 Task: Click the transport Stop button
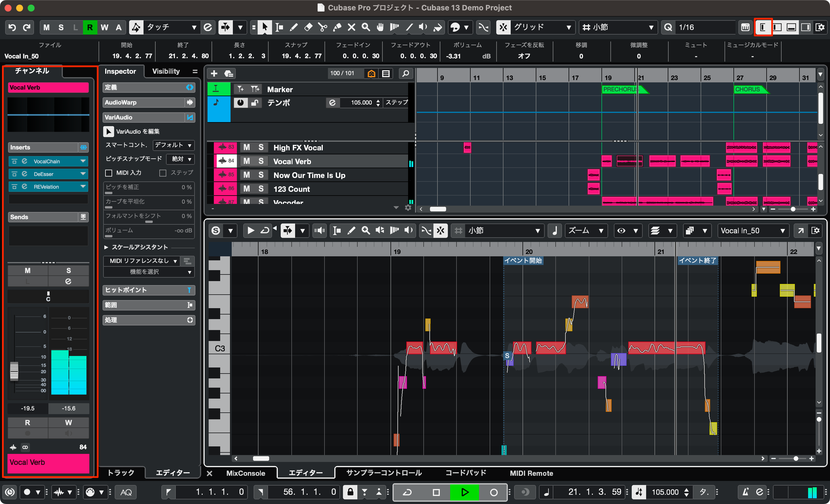tap(436, 492)
